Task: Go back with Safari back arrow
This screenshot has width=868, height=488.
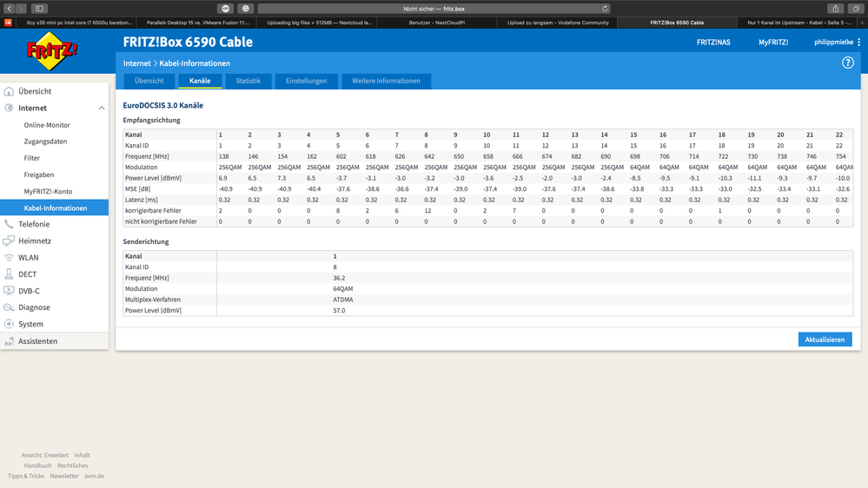Action: pyautogui.click(x=9, y=9)
